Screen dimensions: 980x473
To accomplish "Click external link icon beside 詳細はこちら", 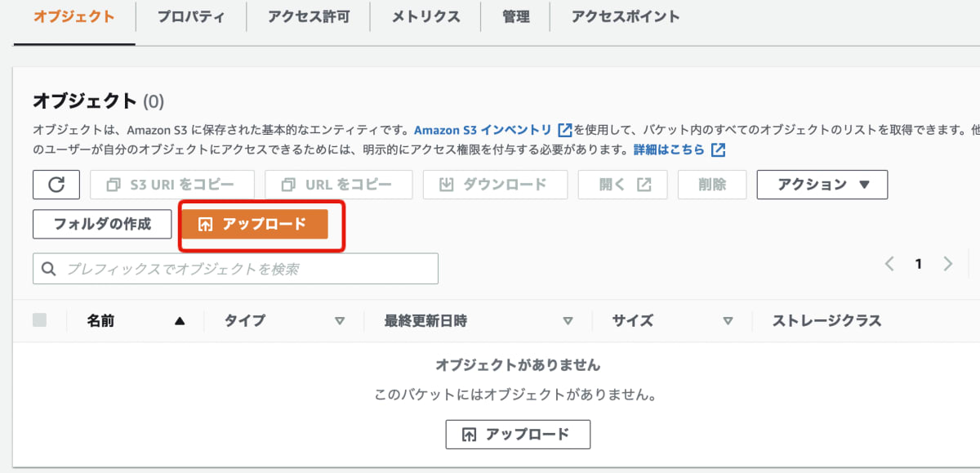I will [719, 149].
